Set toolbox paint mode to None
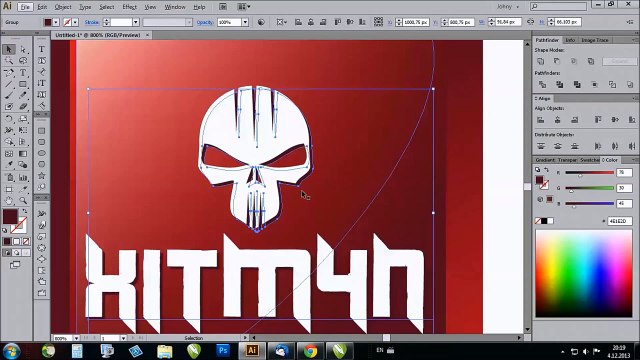The image size is (640, 360). pos(26,242)
